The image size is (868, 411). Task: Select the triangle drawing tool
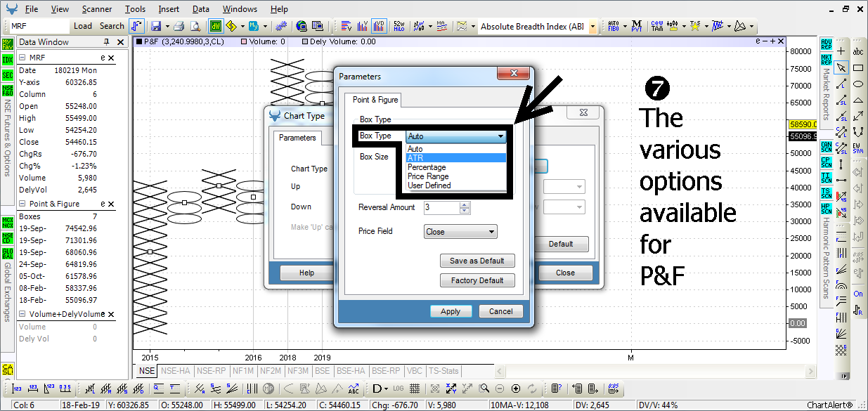[x=858, y=100]
